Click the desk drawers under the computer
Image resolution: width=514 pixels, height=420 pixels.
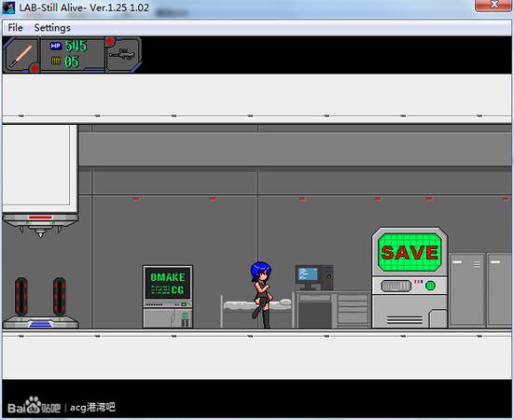(x=354, y=309)
